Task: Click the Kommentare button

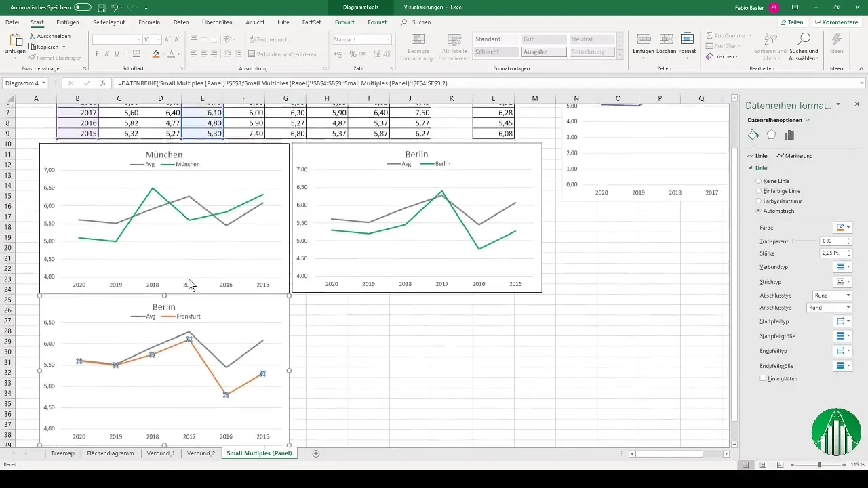Action: 836,22
